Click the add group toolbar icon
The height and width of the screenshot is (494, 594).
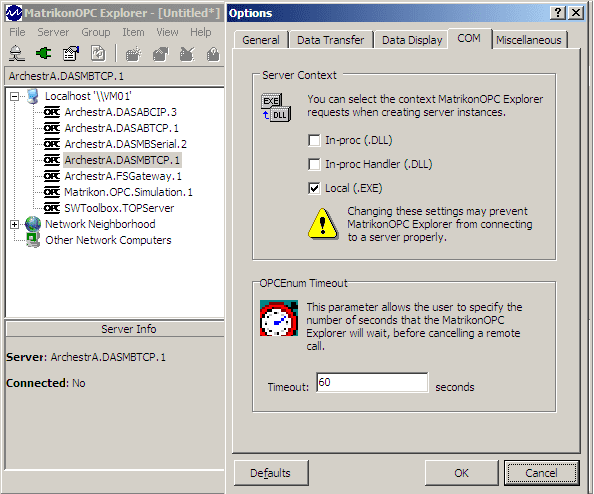click(133, 54)
